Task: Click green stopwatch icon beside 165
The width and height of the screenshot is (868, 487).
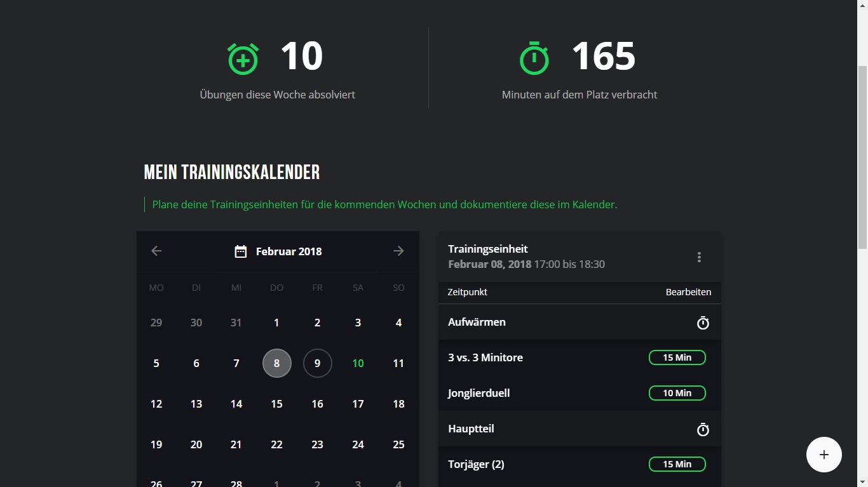Action: [534, 58]
